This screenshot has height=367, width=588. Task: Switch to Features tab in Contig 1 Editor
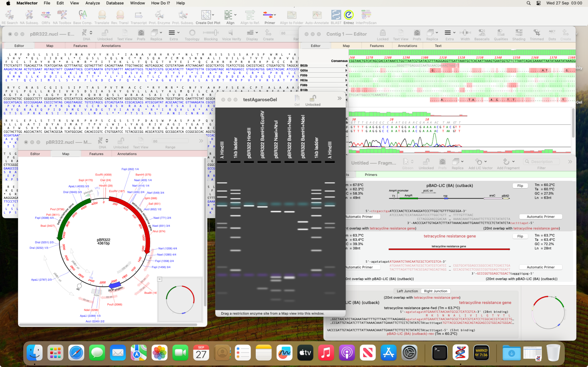(377, 46)
